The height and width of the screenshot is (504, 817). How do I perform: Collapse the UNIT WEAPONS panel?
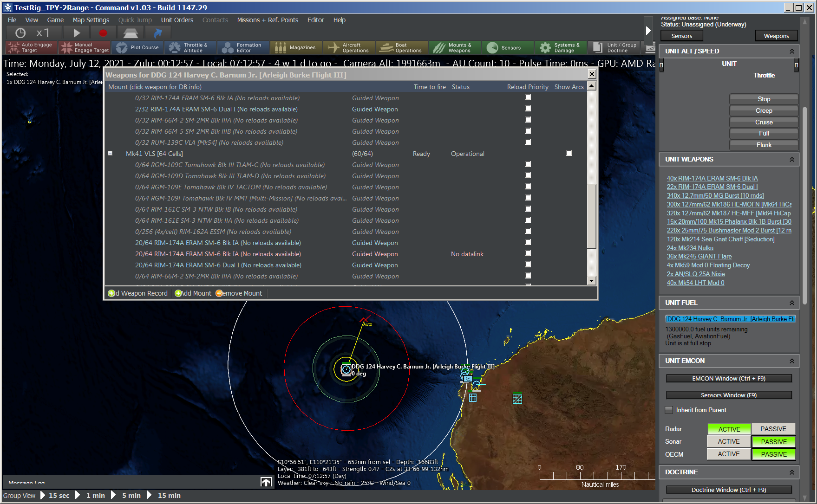point(792,159)
